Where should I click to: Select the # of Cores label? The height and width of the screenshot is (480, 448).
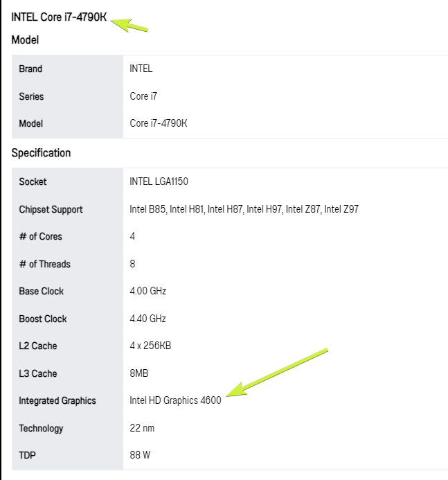(40, 236)
